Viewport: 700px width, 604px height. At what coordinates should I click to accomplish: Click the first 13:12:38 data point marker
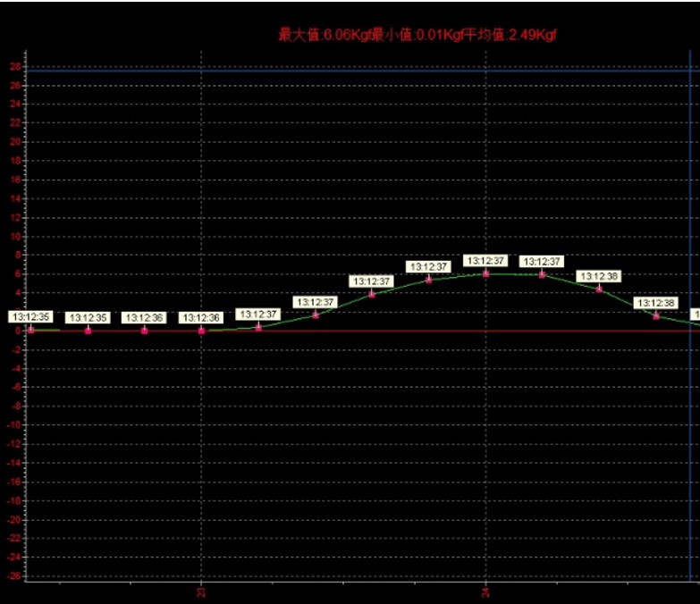(x=599, y=289)
